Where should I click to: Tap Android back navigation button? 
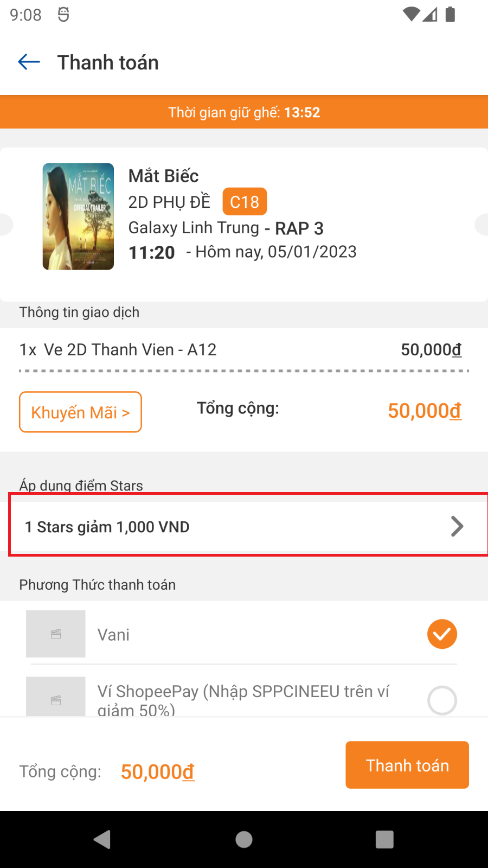coord(102,839)
